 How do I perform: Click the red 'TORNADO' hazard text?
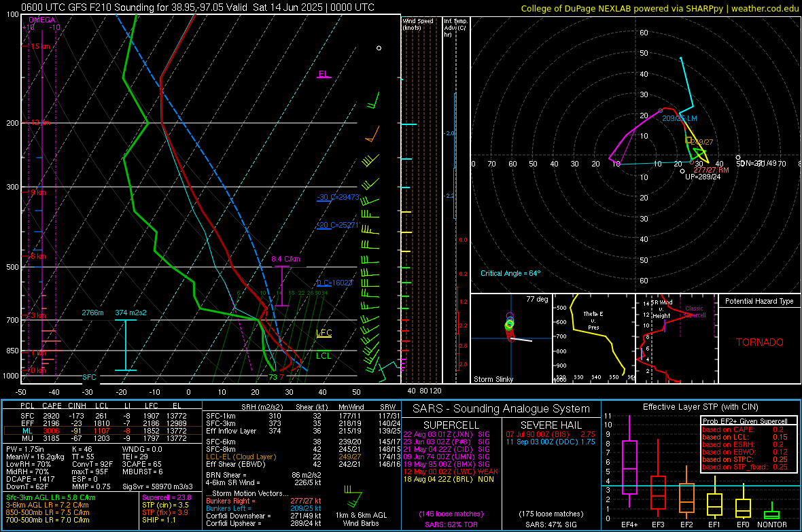pyautogui.click(x=760, y=342)
